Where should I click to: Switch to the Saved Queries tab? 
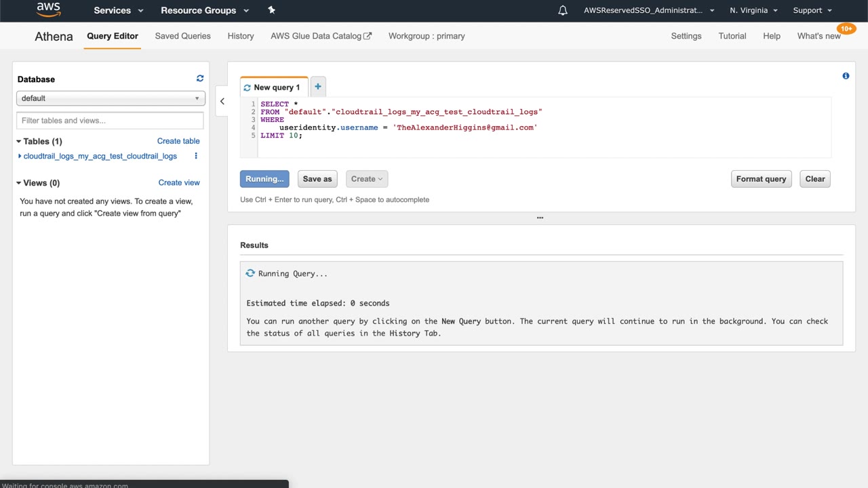coord(182,36)
